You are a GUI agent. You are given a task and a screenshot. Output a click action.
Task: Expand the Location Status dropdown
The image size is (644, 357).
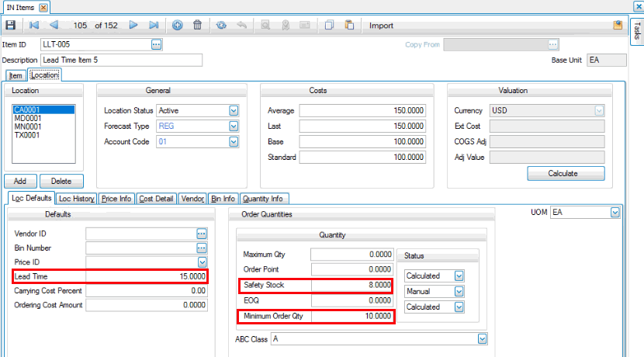coord(234,111)
